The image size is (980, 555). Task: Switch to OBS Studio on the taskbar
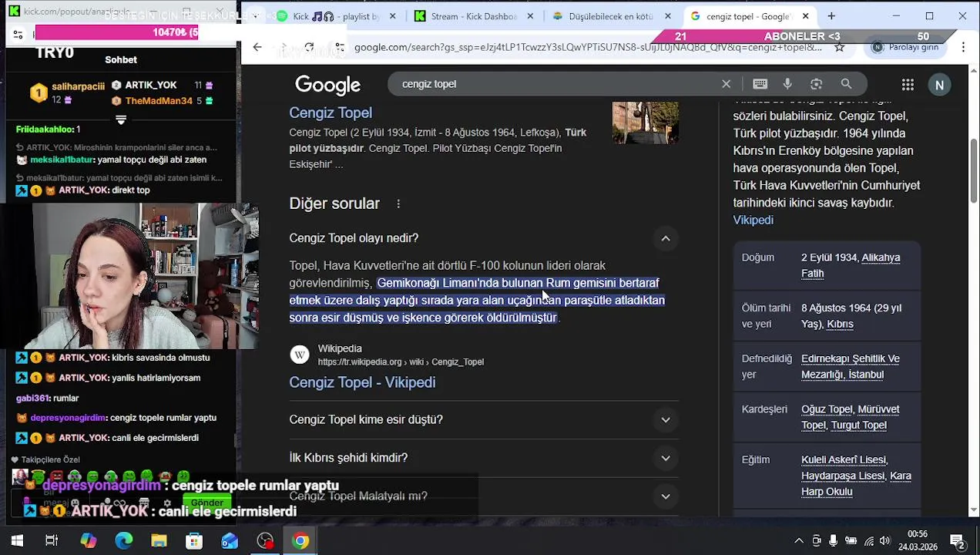[x=265, y=541]
